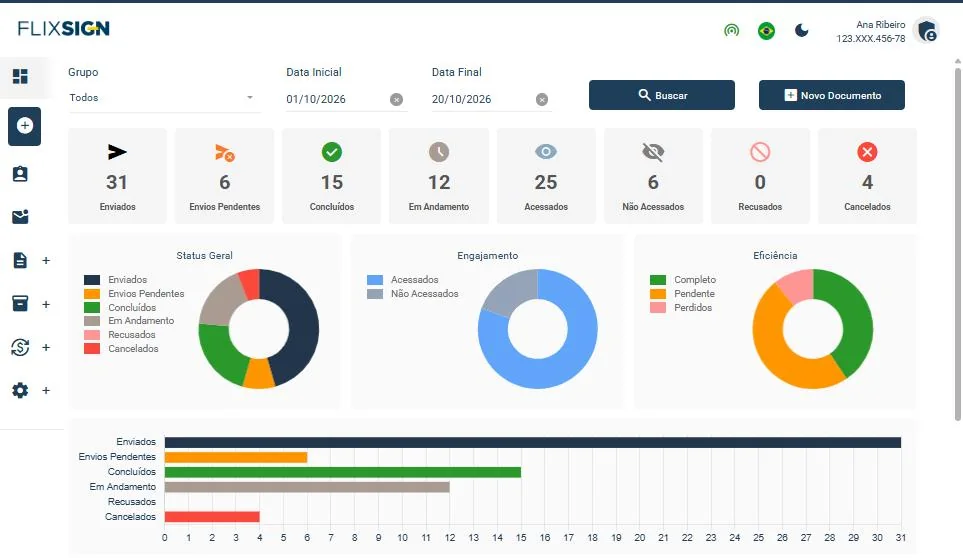This screenshot has height=558, width=963.
Task: Clear the Data Final date value
Action: pyautogui.click(x=542, y=99)
